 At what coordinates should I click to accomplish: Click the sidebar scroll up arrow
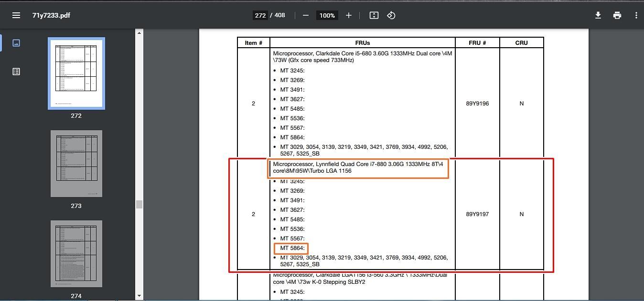coord(139,32)
